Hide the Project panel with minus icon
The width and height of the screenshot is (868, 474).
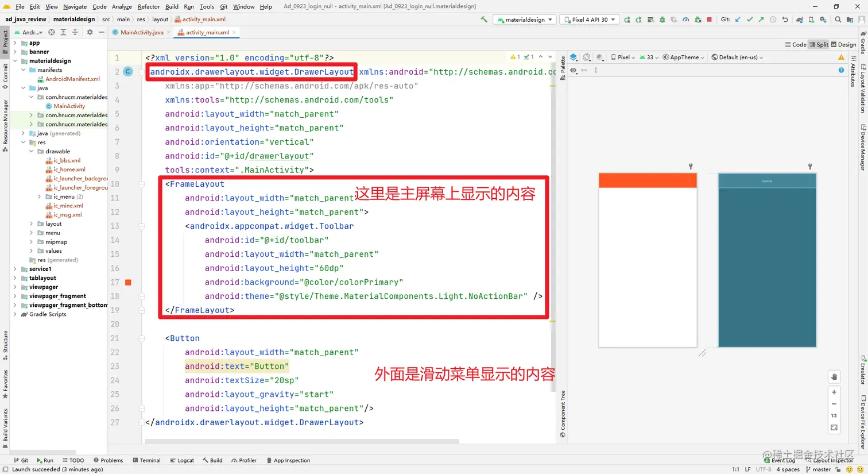pos(102,32)
